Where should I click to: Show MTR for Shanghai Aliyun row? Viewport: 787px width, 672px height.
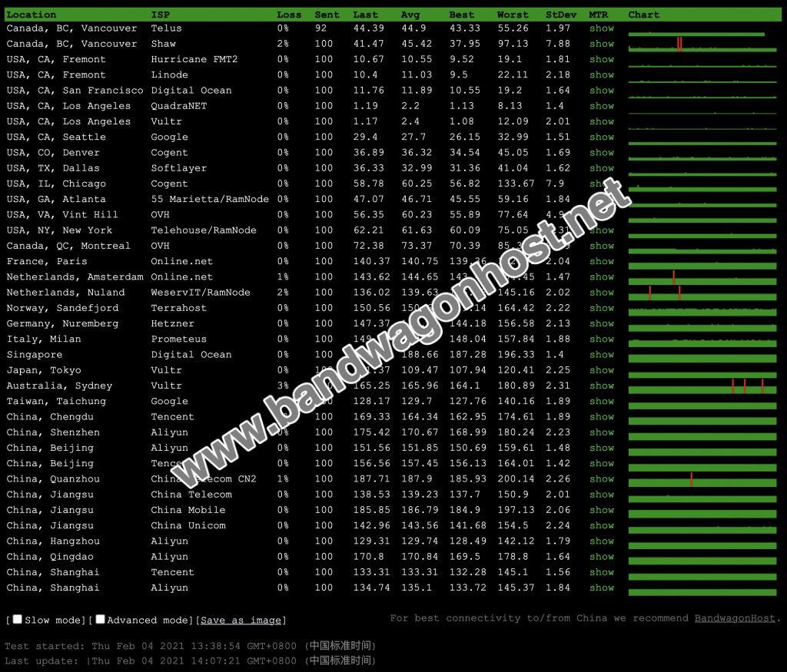(x=602, y=588)
